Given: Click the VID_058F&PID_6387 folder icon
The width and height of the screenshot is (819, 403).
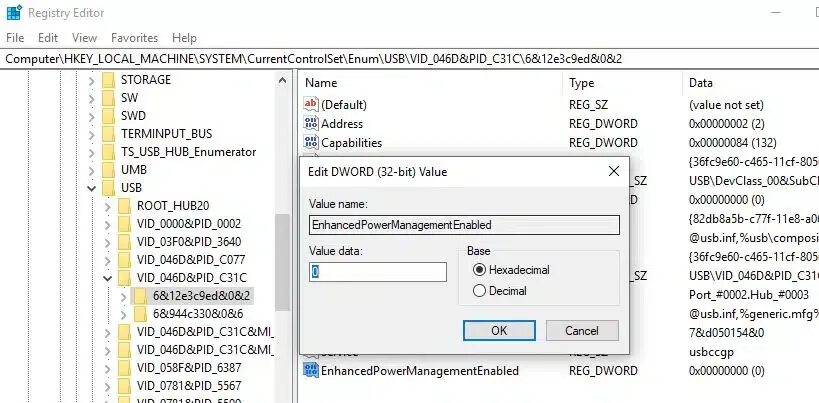Looking at the screenshot, I should coord(124,368).
